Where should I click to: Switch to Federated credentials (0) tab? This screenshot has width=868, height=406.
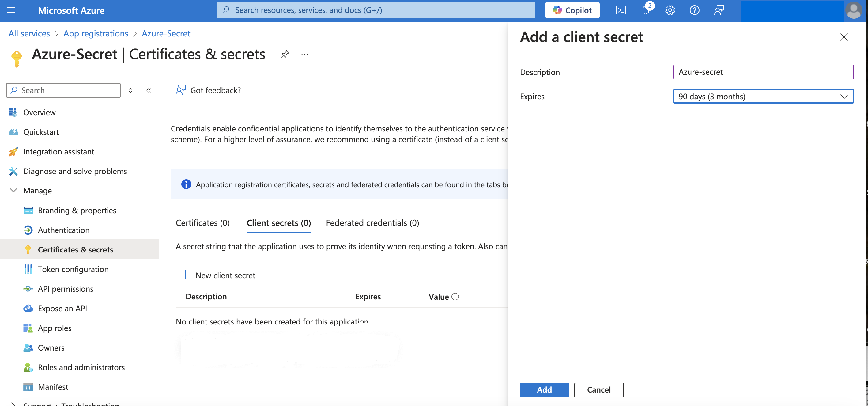372,223
